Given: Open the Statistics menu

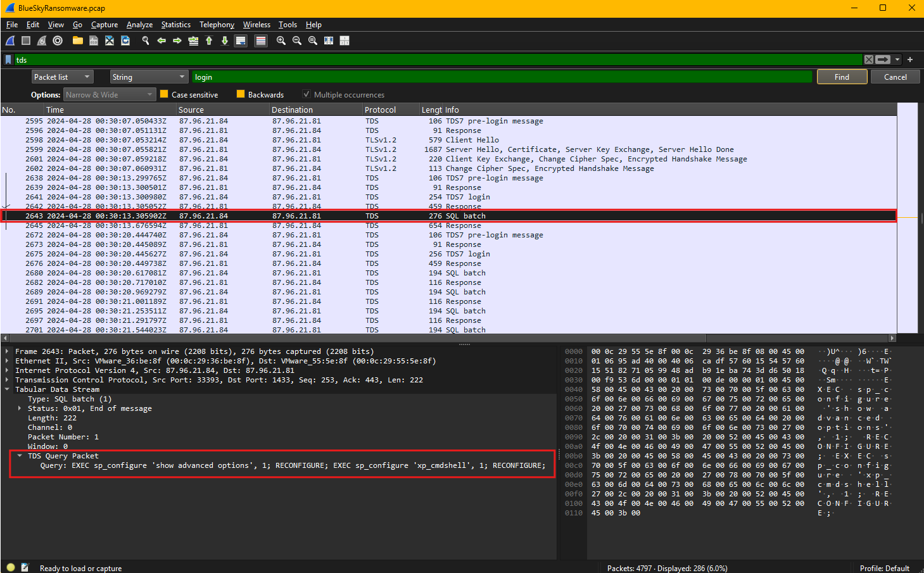Looking at the screenshot, I should (175, 25).
